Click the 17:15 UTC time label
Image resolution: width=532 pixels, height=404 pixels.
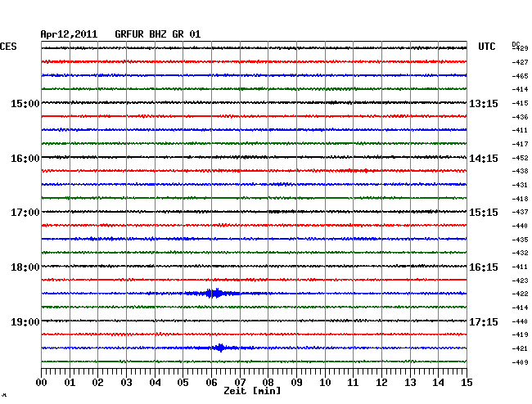point(484,321)
